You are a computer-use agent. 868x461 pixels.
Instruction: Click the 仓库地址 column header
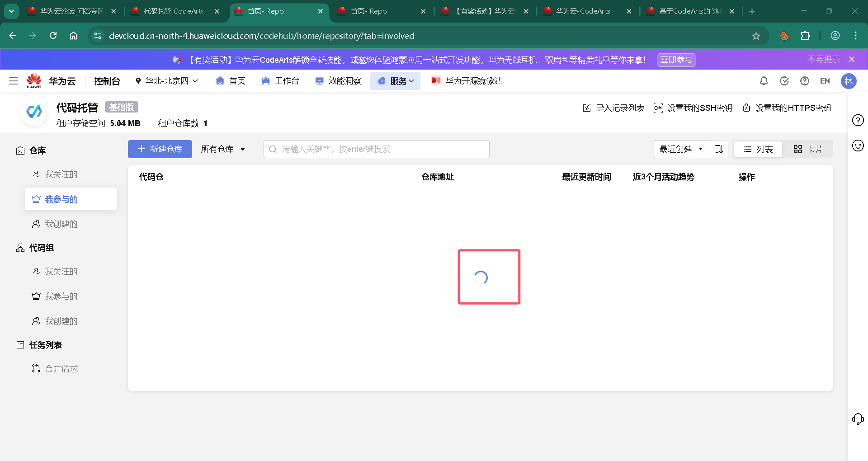point(438,177)
